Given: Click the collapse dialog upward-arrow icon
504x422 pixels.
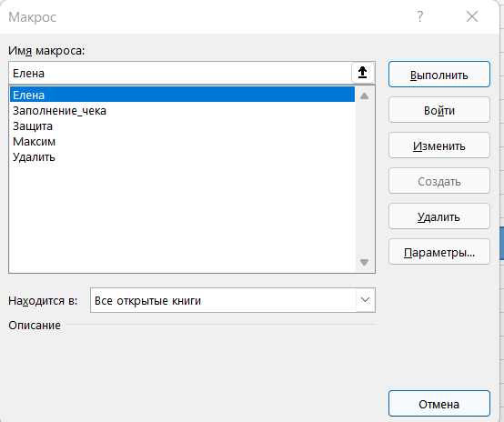Looking at the screenshot, I should coord(363,73).
